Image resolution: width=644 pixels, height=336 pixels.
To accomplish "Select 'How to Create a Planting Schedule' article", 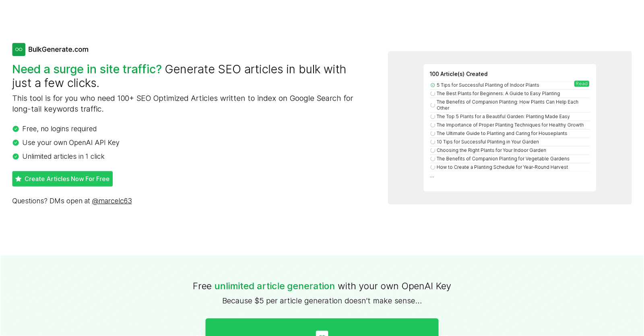I will click(x=502, y=167).
